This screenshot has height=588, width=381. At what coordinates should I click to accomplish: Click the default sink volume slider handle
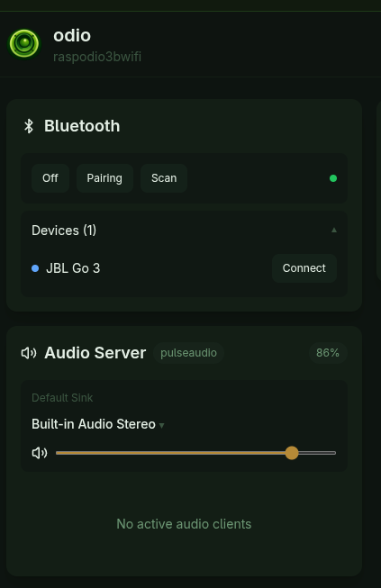[x=292, y=453]
